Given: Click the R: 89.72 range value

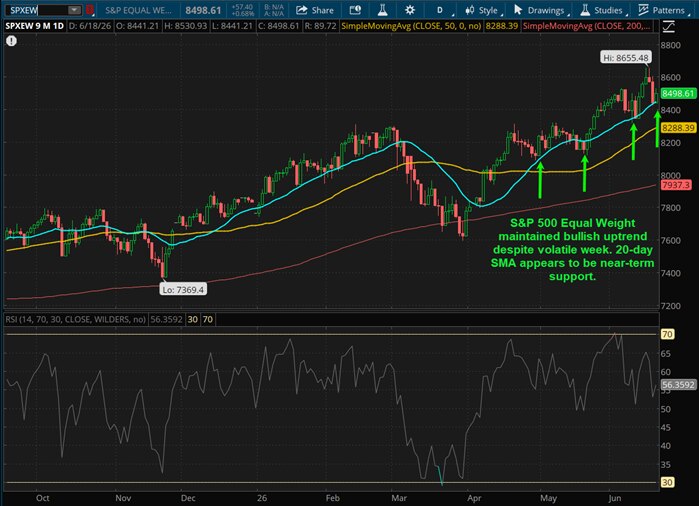Looking at the screenshot, I should [320, 26].
